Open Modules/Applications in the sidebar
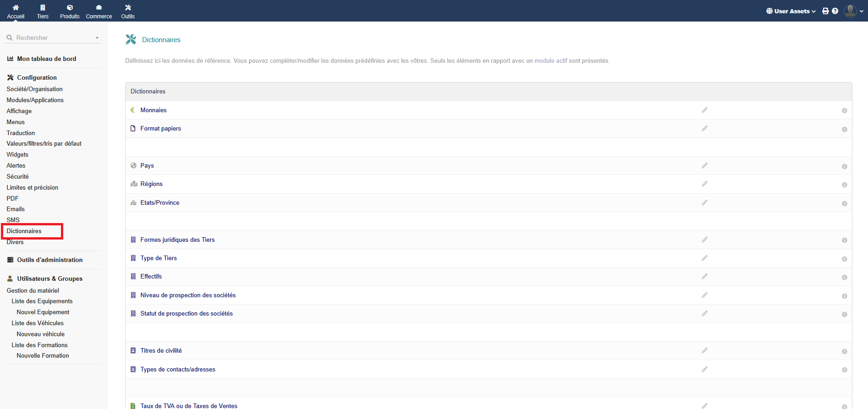This screenshot has height=409, width=868. click(x=35, y=100)
